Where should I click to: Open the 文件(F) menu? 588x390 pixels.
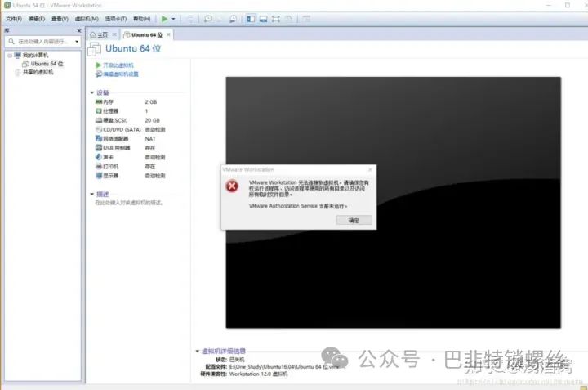(14, 19)
